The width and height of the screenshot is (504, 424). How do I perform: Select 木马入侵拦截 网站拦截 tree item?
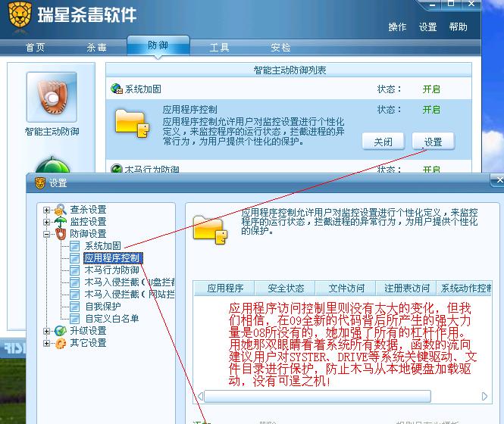coord(130,295)
